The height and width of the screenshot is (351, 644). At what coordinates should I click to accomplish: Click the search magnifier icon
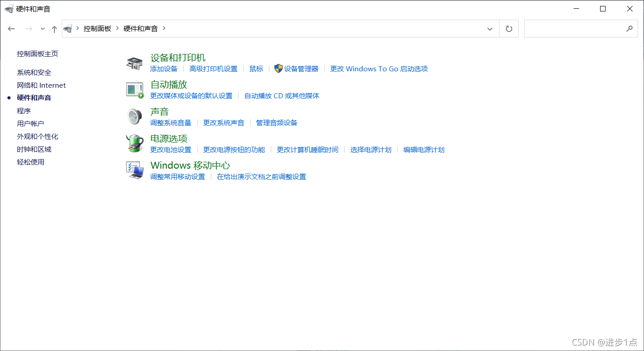click(x=629, y=28)
